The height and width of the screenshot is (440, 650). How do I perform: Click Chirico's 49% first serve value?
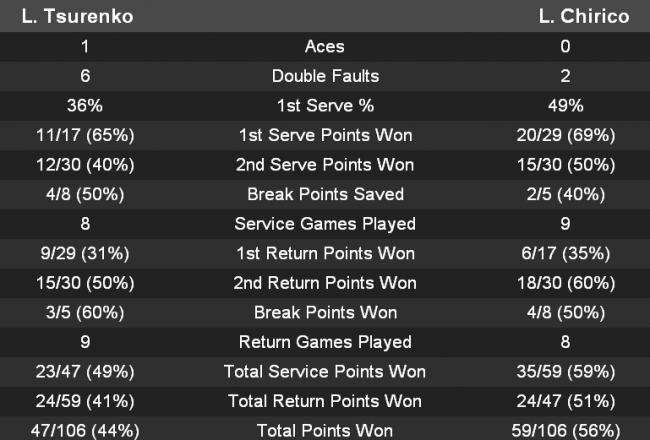click(x=564, y=106)
